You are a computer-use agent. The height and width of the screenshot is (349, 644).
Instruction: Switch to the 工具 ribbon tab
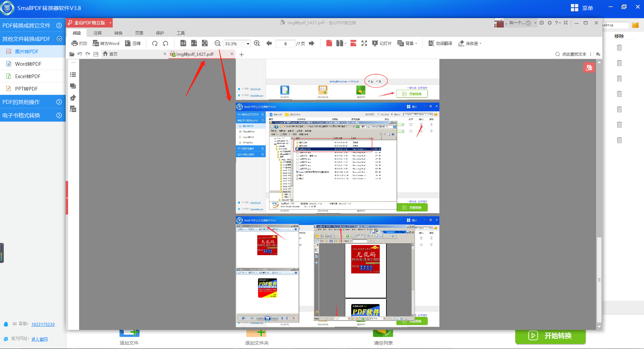(x=181, y=33)
